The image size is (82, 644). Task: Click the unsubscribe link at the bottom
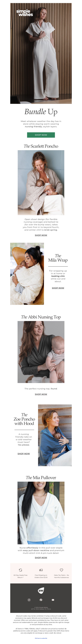[41, 638]
